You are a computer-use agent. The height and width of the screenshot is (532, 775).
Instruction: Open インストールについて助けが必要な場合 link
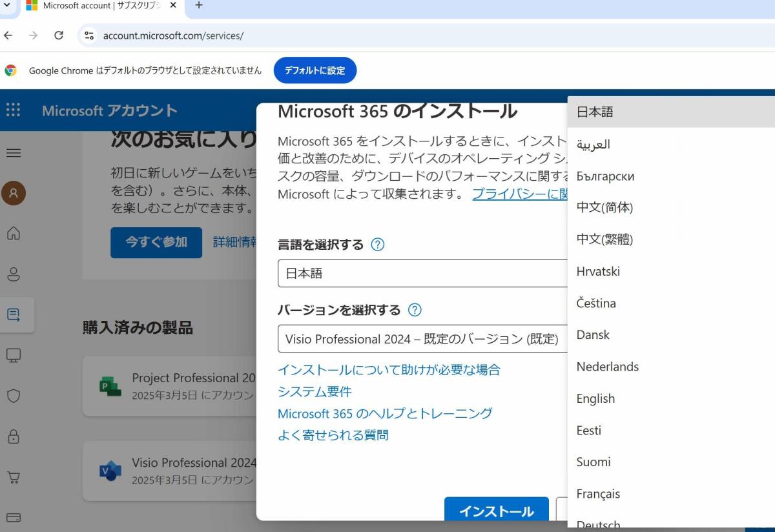click(389, 369)
